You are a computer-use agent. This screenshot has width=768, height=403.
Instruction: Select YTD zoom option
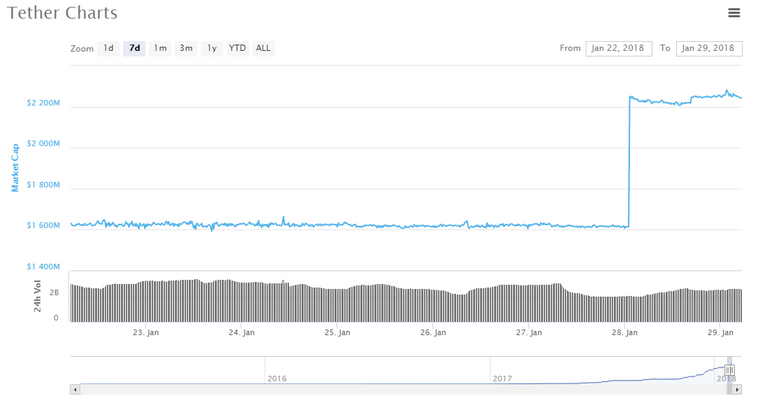[238, 48]
